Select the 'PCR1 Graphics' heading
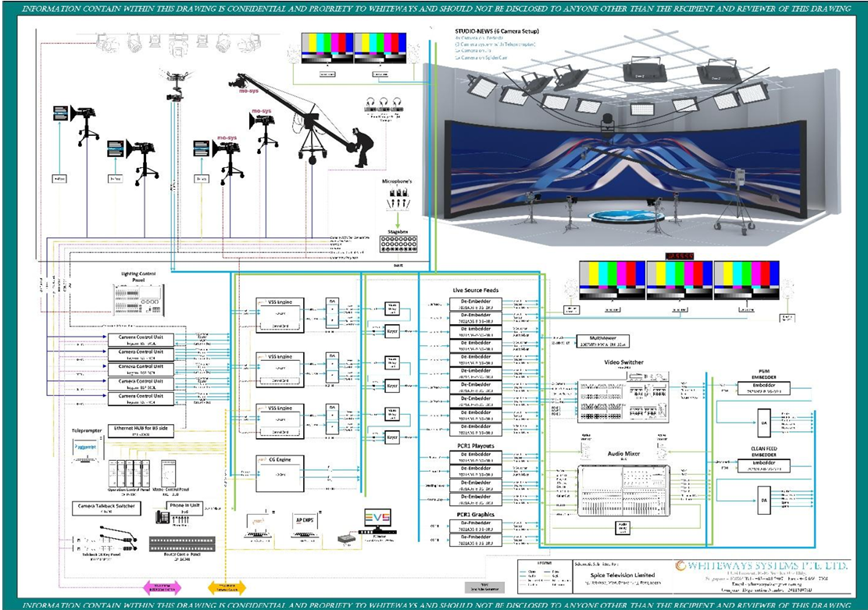 (x=476, y=514)
